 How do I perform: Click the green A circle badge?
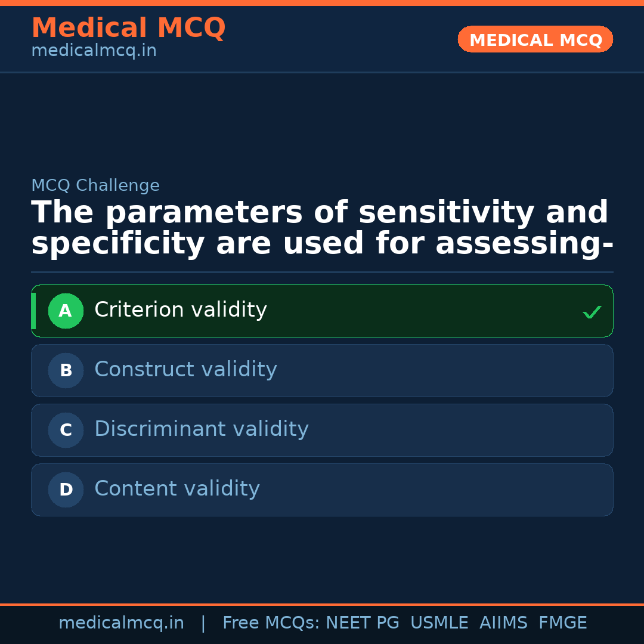(x=66, y=311)
